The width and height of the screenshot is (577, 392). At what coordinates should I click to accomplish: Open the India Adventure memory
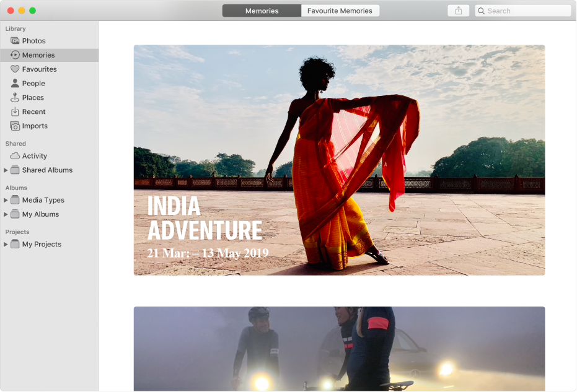click(339, 160)
